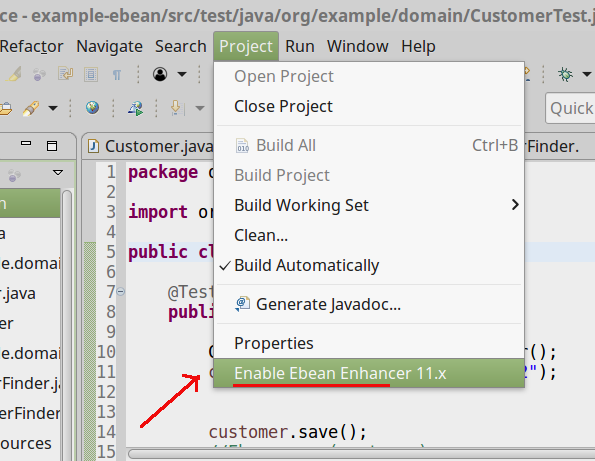Minimize the left explorer panel view
Image resolution: width=595 pixels, height=461 pixels.
tap(26, 143)
